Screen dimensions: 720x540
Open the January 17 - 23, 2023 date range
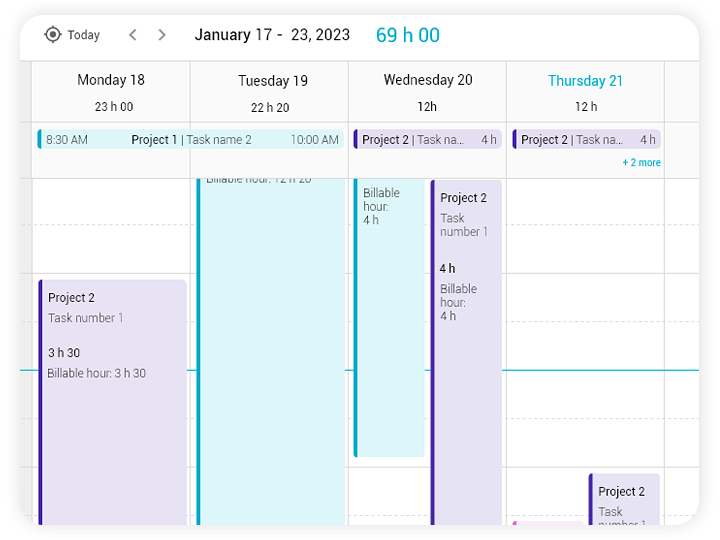pos(272,35)
